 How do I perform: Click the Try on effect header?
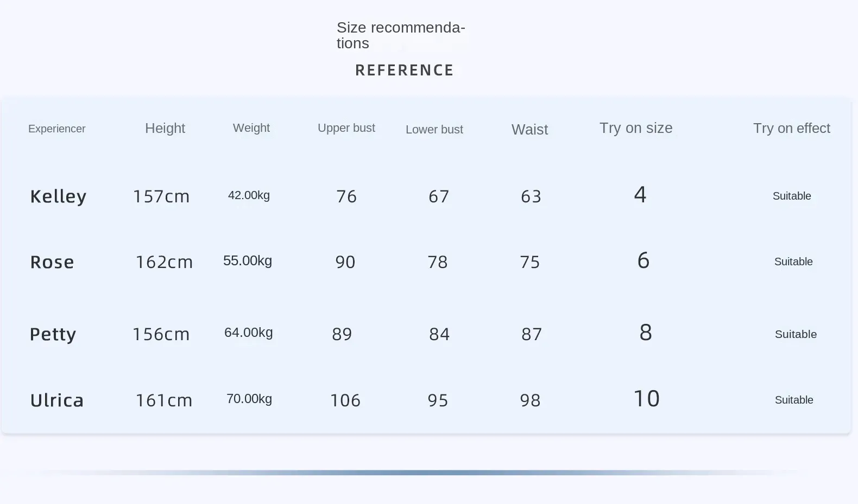(x=791, y=129)
